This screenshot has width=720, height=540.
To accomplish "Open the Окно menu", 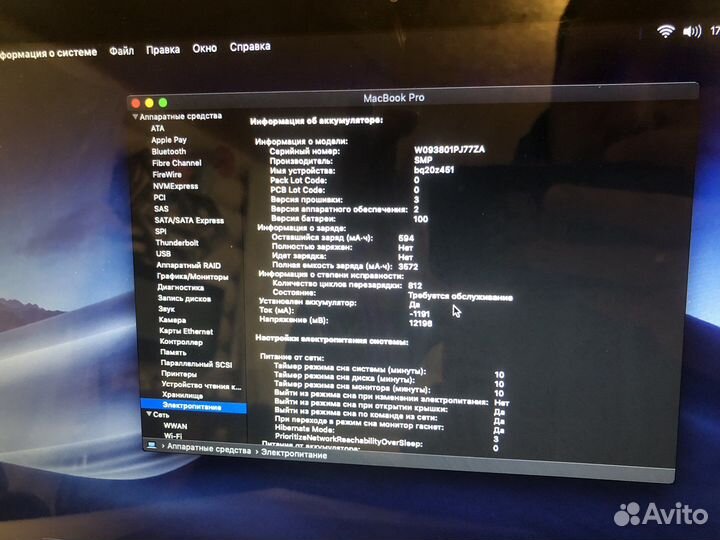I will coord(204,48).
